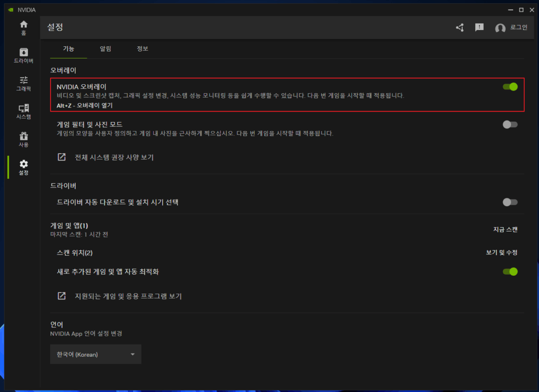Click external-link icon beside 전체 시스템 권장 사양 보기
This screenshot has height=392, width=539.
(62, 157)
